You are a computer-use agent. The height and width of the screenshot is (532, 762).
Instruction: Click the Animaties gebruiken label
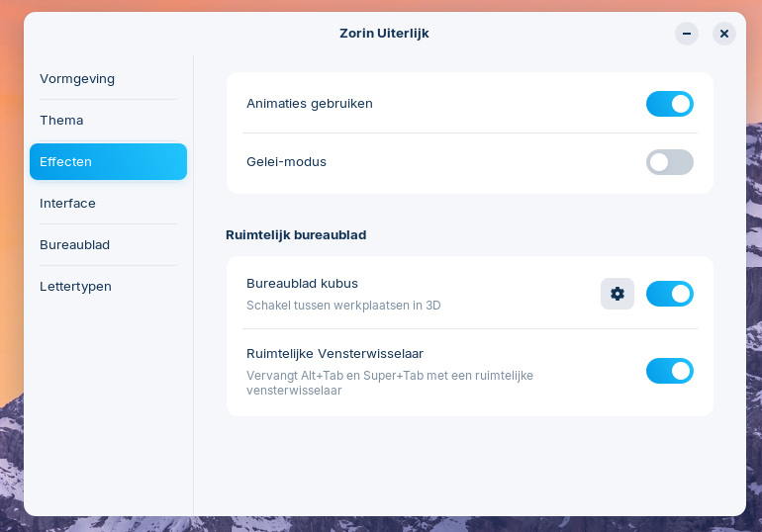point(309,103)
